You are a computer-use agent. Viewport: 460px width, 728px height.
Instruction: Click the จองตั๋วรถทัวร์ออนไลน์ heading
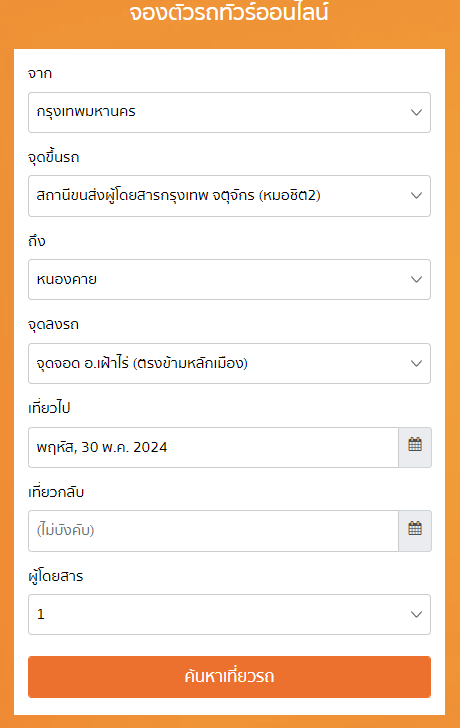[229, 13]
